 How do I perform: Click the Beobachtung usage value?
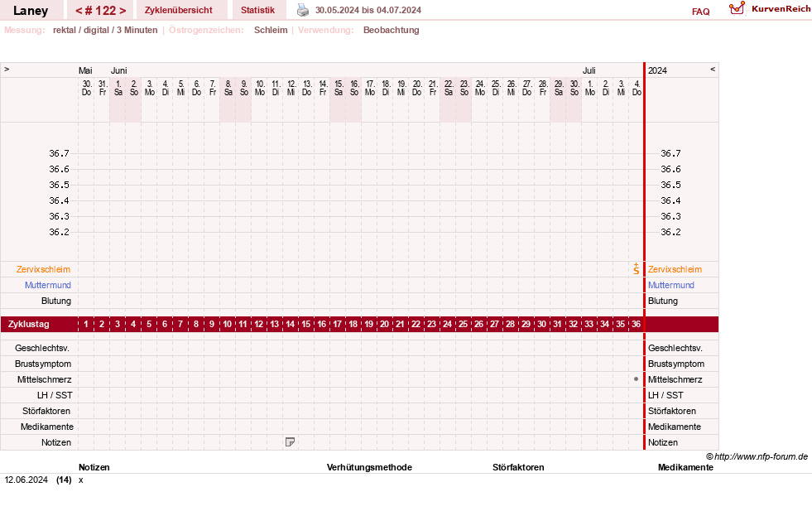pos(391,30)
